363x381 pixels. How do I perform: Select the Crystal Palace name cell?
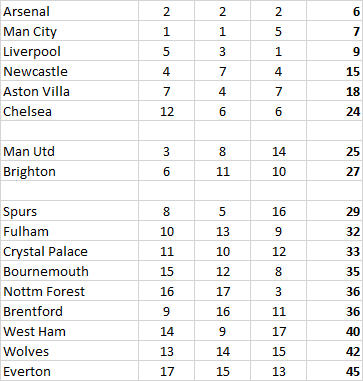coord(69,251)
